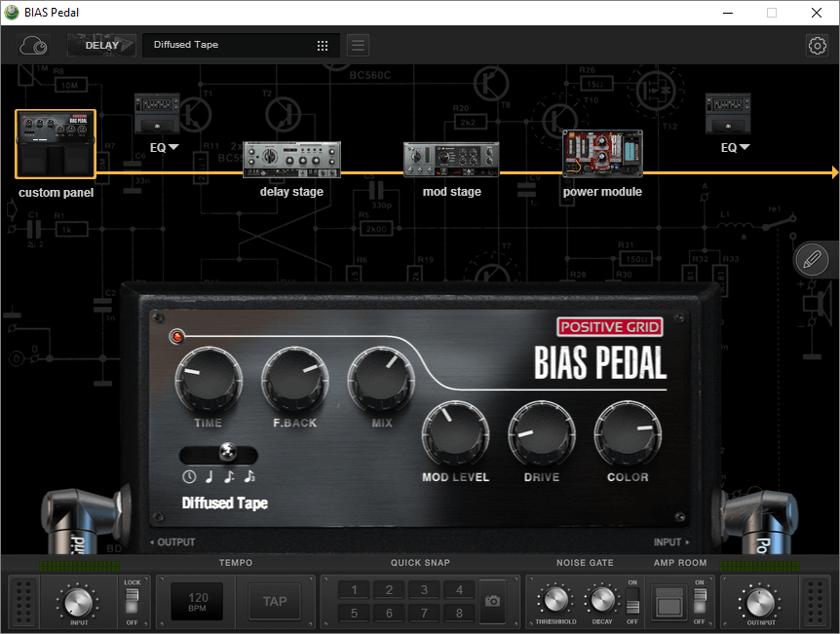Open the ToneCloud cloud icon
Screen dimensions: 840x634
34,45
